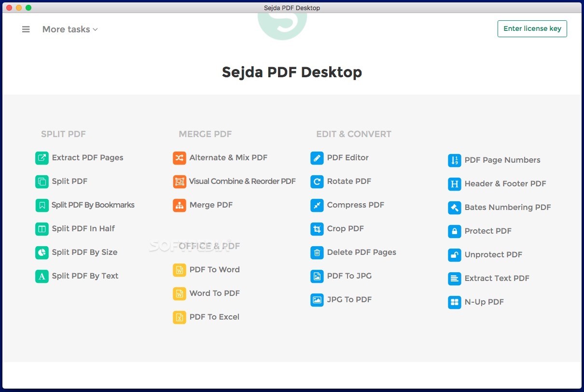This screenshot has height=392, width=584.
Task: Click the Extract PDF Pages icon
Action: 42,158
